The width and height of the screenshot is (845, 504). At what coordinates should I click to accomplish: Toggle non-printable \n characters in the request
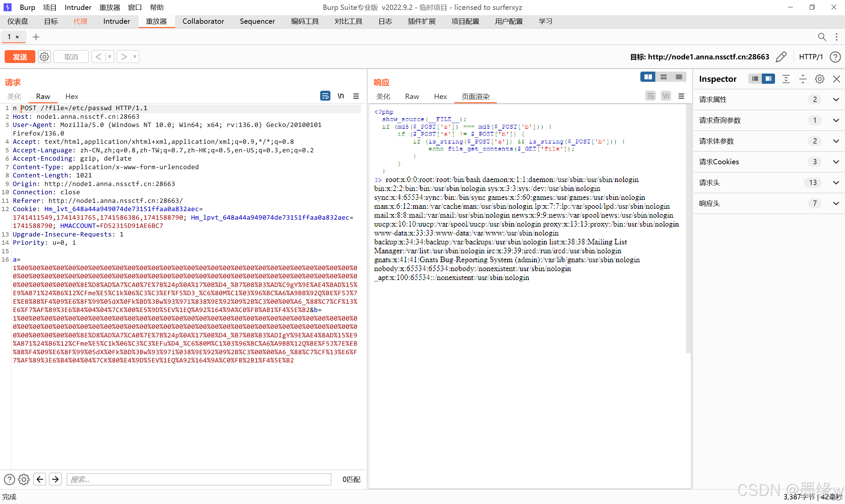click(341, 96)
